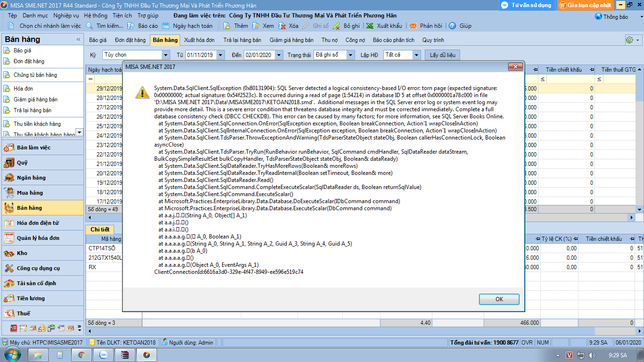Select the Bán hàng module button

click(x=43, y=208)
